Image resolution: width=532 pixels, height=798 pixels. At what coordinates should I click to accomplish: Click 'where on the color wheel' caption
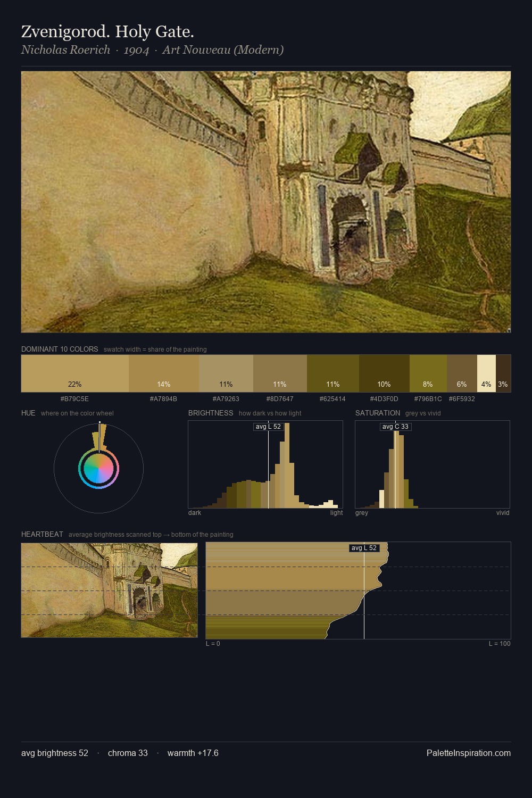pyautogui.click(x=77, y=413)
